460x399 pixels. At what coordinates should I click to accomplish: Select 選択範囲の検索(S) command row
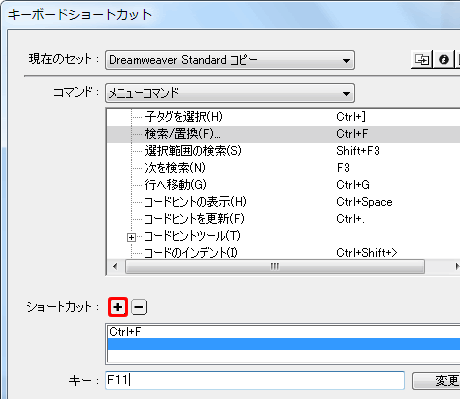tap(283, 151)
